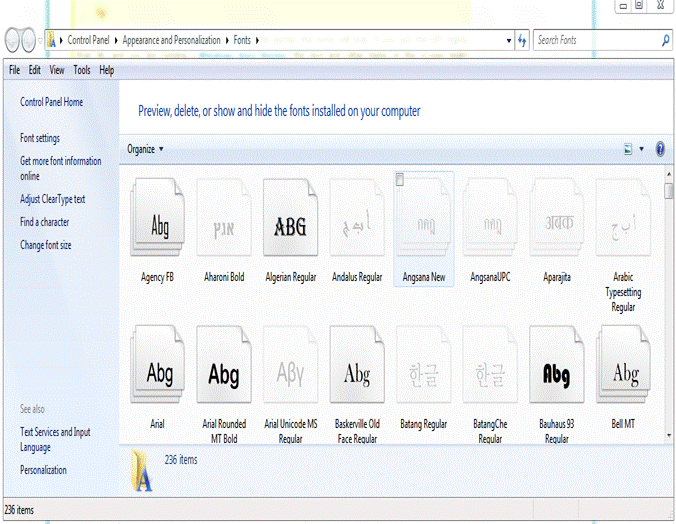Expand the arrow after Control Panel breadcrumb
676x524 pixels.
tap(116, 41)
